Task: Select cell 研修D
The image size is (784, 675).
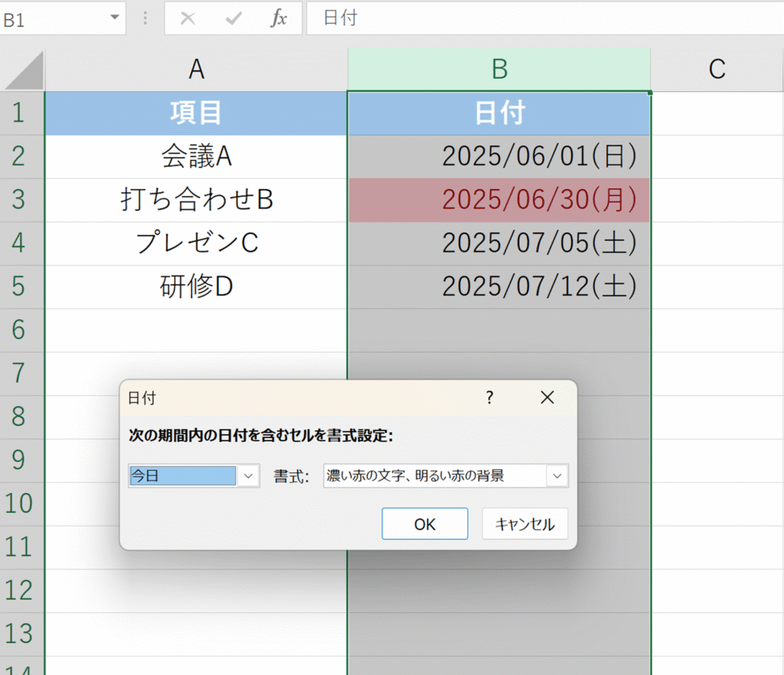Action: tap(196, 287)
